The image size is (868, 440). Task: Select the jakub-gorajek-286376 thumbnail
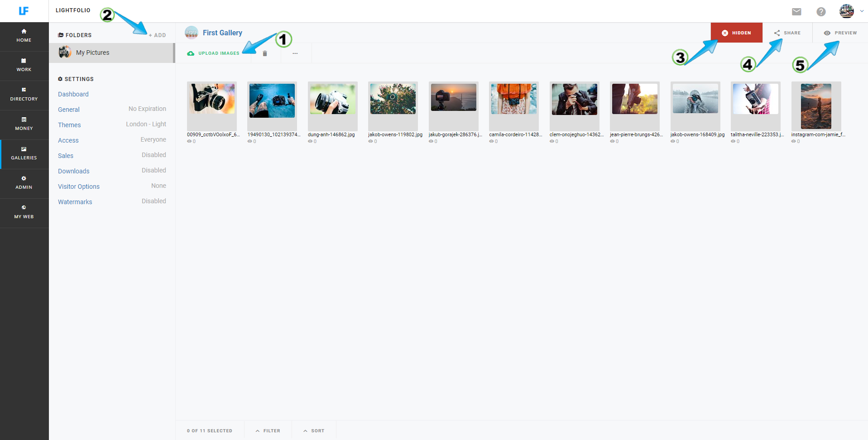(x=454, y=106)
